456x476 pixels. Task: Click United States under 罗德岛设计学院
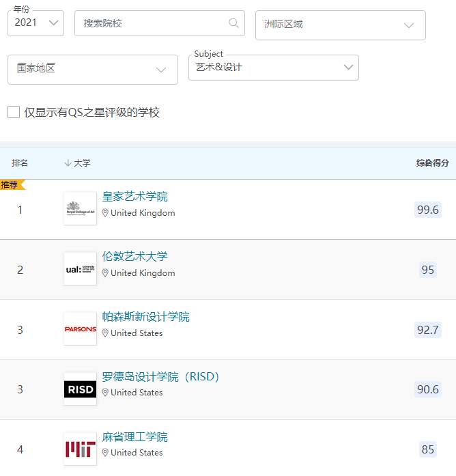(137, 393)
